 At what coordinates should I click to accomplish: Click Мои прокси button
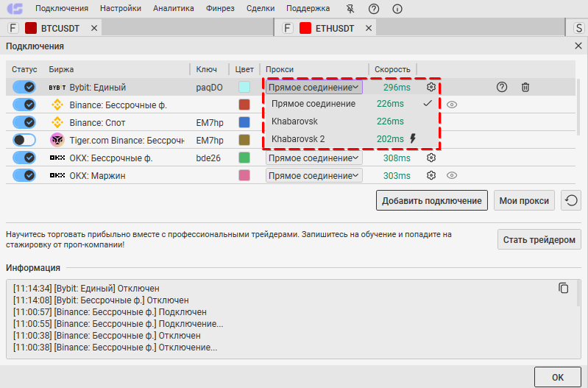pos(524,200)
